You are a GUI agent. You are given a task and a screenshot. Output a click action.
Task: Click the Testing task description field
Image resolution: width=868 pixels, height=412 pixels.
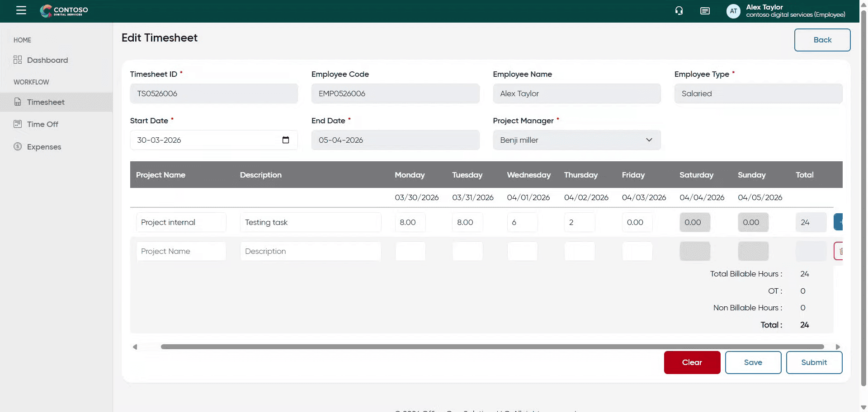310,222
